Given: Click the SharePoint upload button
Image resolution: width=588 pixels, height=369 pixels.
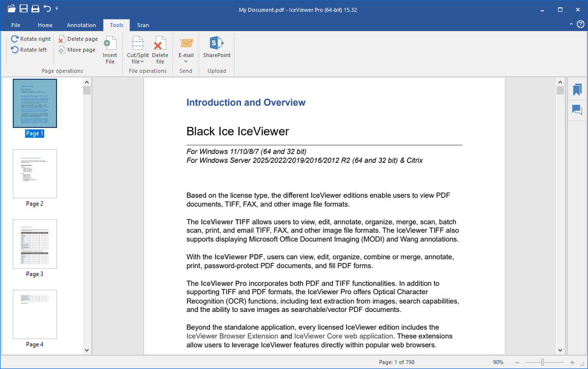Looking at the screenshot, I should 217,47.
